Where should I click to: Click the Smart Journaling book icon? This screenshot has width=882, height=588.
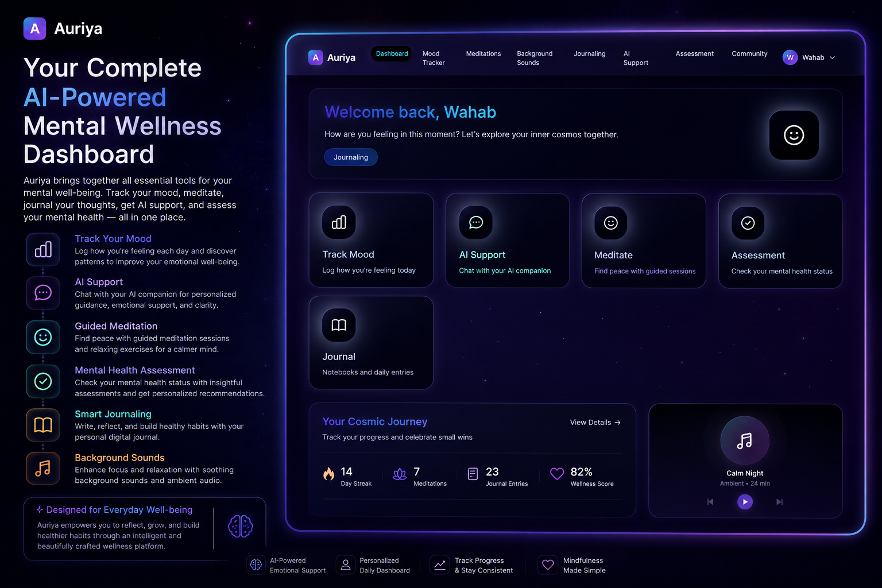pyautogui.click(x=43, y=425)
